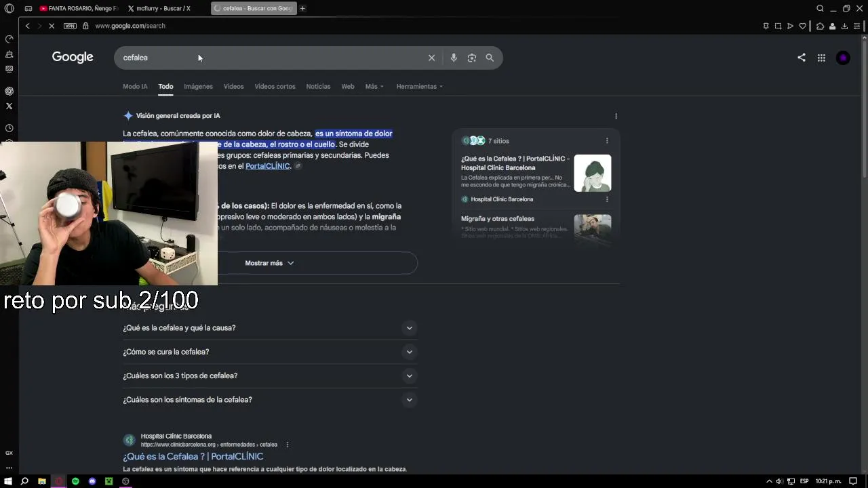Open the tab search magnifier icon
The image size is (868, 488).
coord(820,8)
